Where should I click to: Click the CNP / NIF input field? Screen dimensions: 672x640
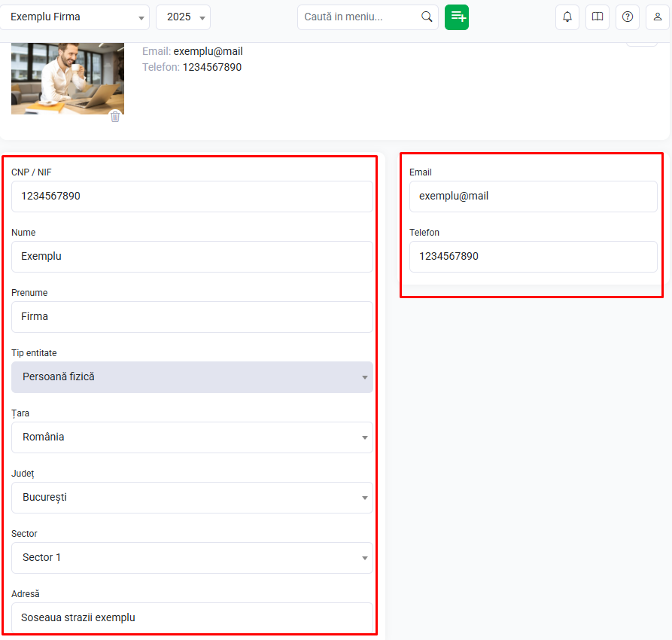[192, 197]
